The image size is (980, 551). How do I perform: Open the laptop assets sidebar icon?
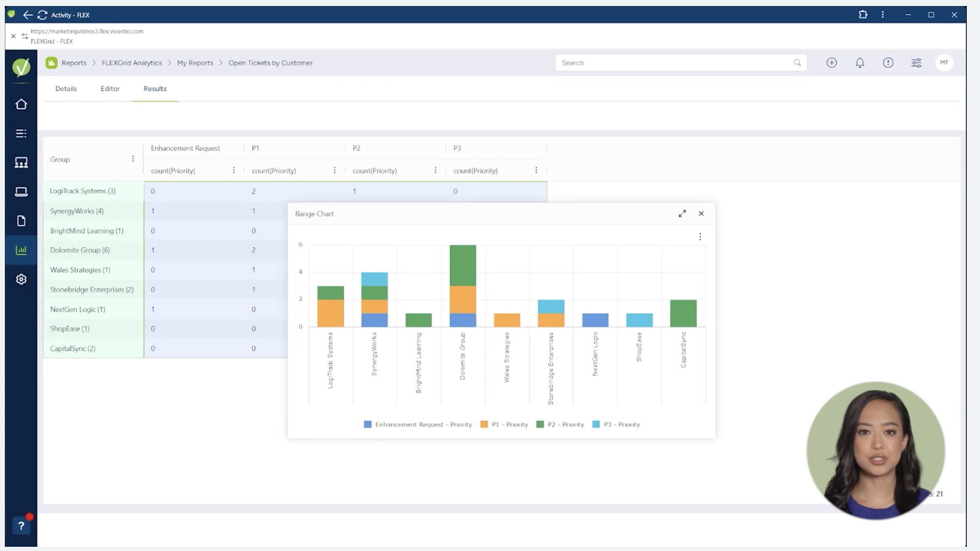(21, 191)
